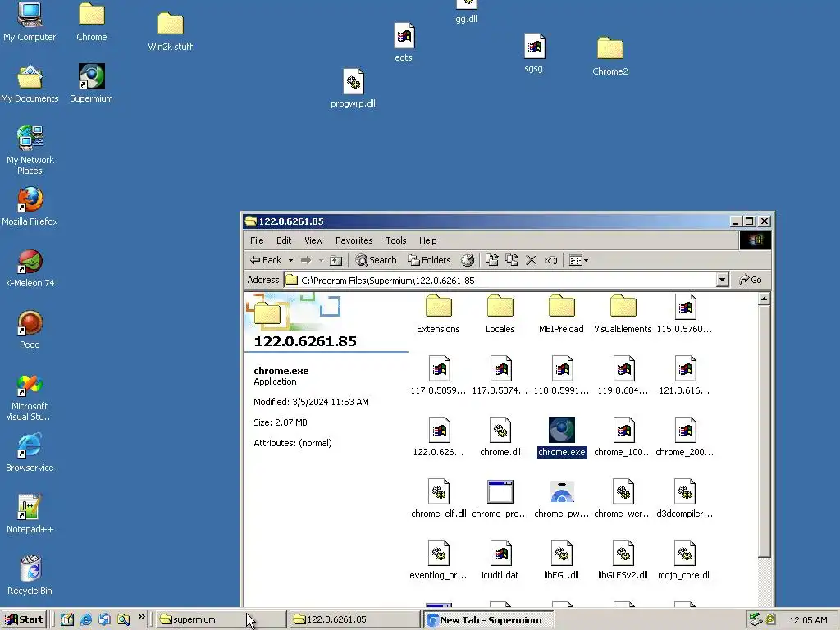Select the 119.0.604 manifest file
Viewport: 840px width, 630px height.
623,376
